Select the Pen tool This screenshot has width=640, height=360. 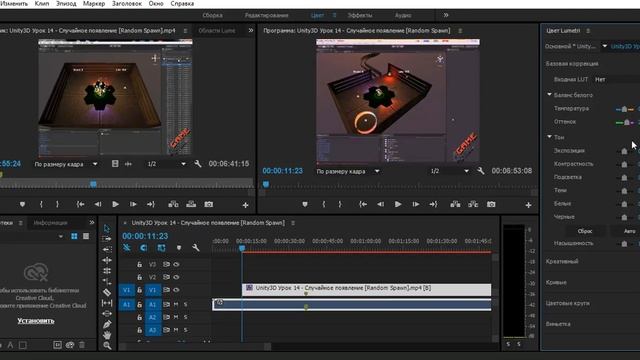(107, 324)
